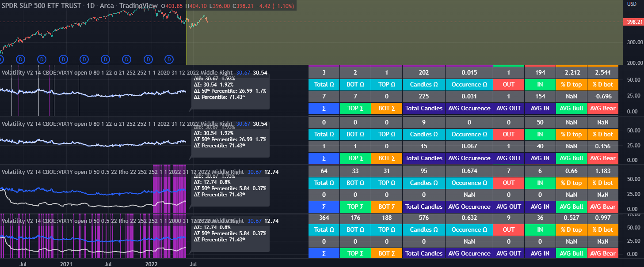Click the 0.031 AVG Occurence value

(469, 96)
